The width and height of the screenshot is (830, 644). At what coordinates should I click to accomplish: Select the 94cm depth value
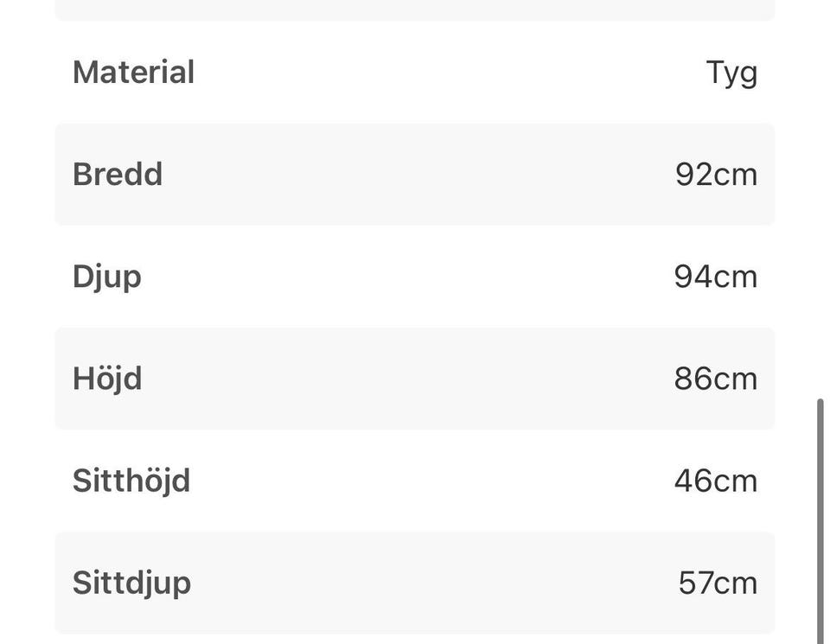(x=716, y=277)
